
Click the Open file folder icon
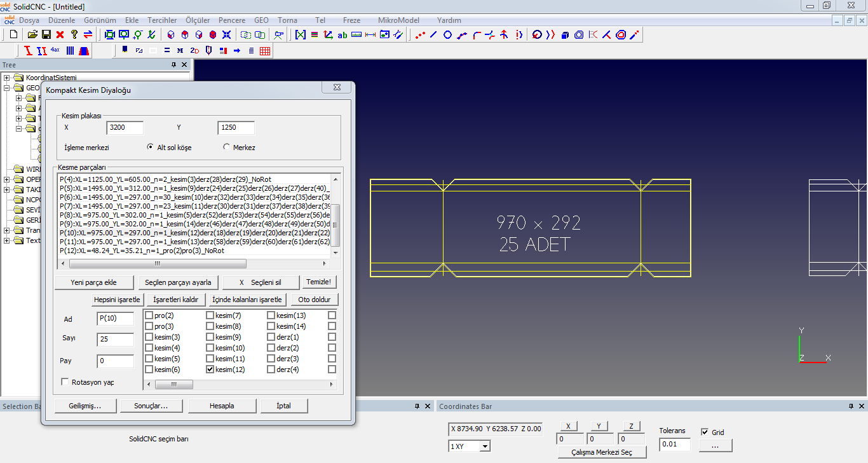pos(32,34)
